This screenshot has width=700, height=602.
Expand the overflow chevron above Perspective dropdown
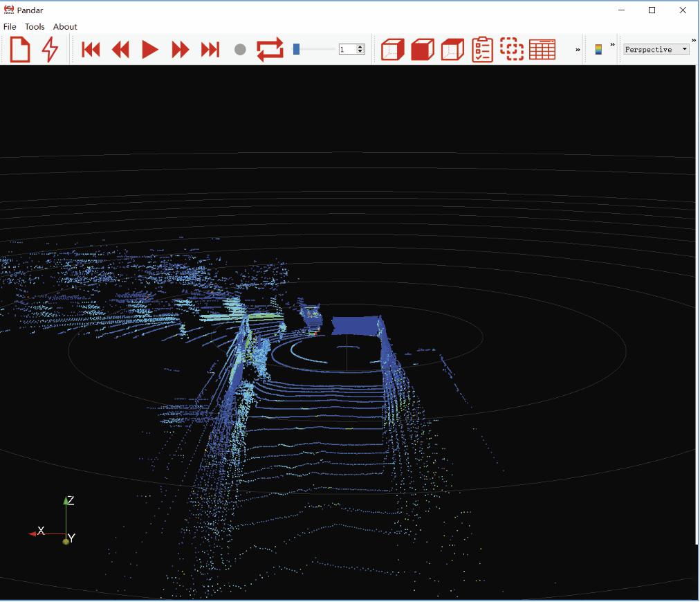pos(694,40)
